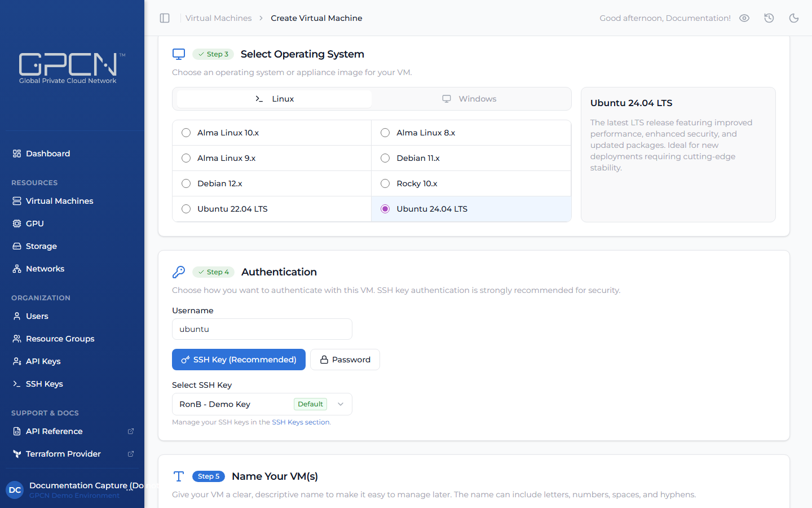Click the Virtual Machines server icon
Viewport: 812px width, 508px height.
pos(17,201)
